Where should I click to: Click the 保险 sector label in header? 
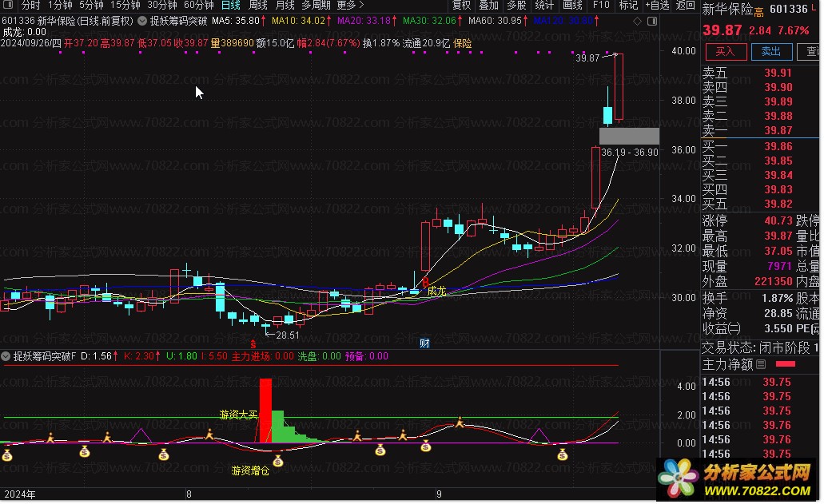click(x=463, y=44)
